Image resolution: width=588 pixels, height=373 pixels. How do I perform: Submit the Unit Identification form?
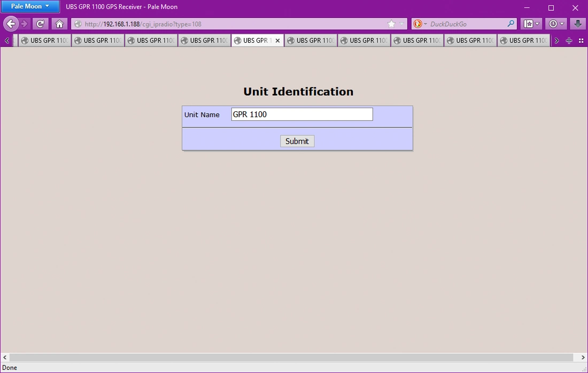(297, 141)
